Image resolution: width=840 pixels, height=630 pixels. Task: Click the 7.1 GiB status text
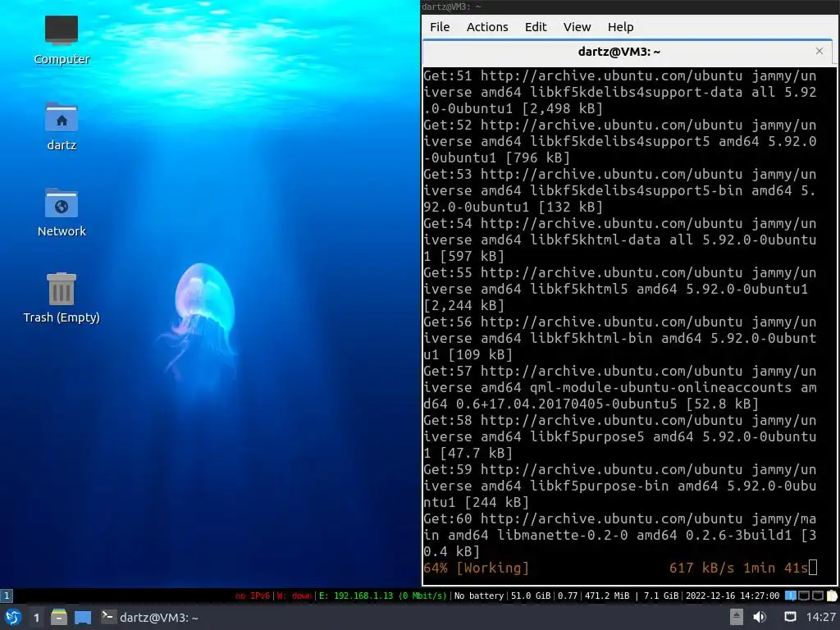[x=660, y=596]
